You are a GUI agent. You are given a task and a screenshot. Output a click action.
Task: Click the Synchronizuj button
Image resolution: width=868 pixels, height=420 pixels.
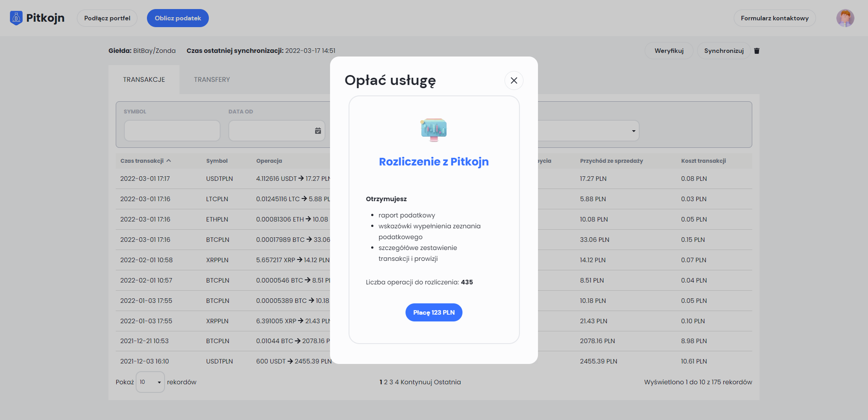click(x=724, y=51)
